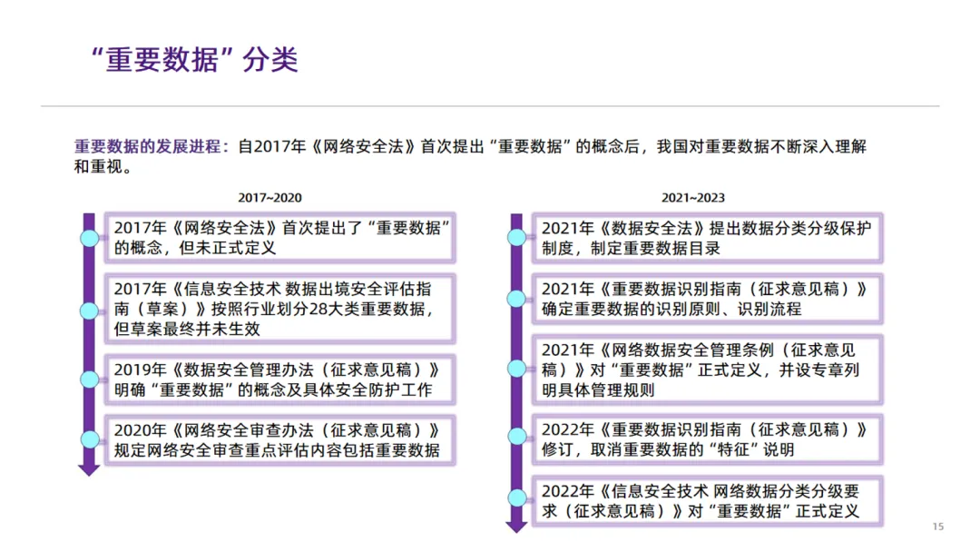This screenshot has height=552, width=980.
Task: Select the 2021年《重要数据识别指南》 box
Action: pos(708,299)
